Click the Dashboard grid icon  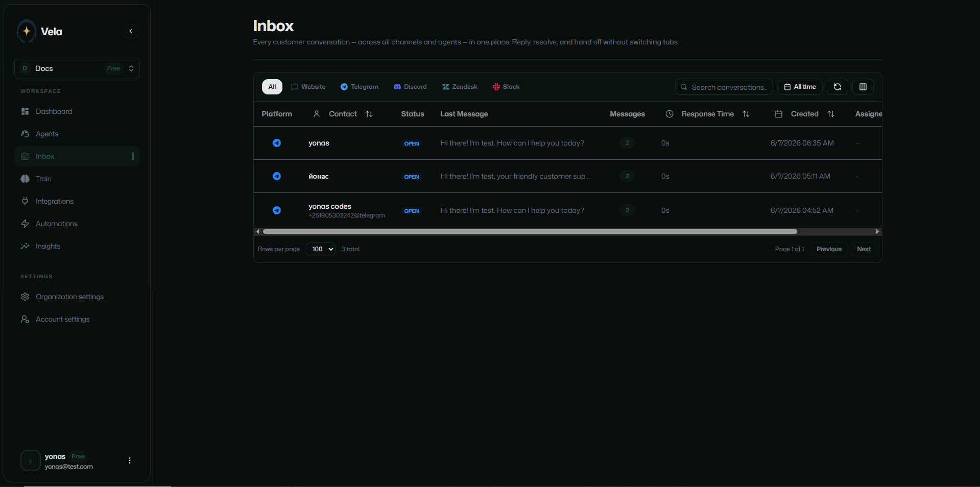click(25, 111)
